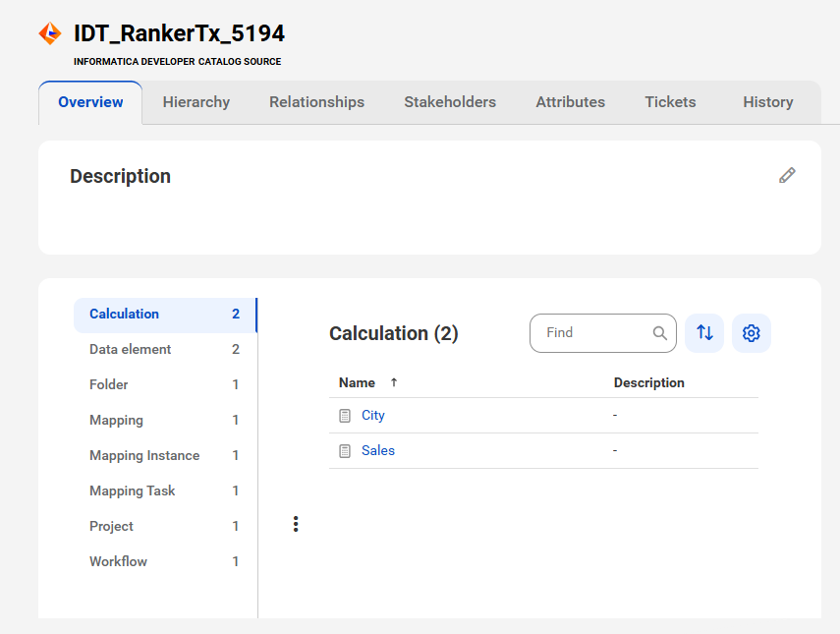Image resolution: width=840 pixels, height=634 pixels.
Task: Choose Mapping Instance in the list
Action: point(165,455)
